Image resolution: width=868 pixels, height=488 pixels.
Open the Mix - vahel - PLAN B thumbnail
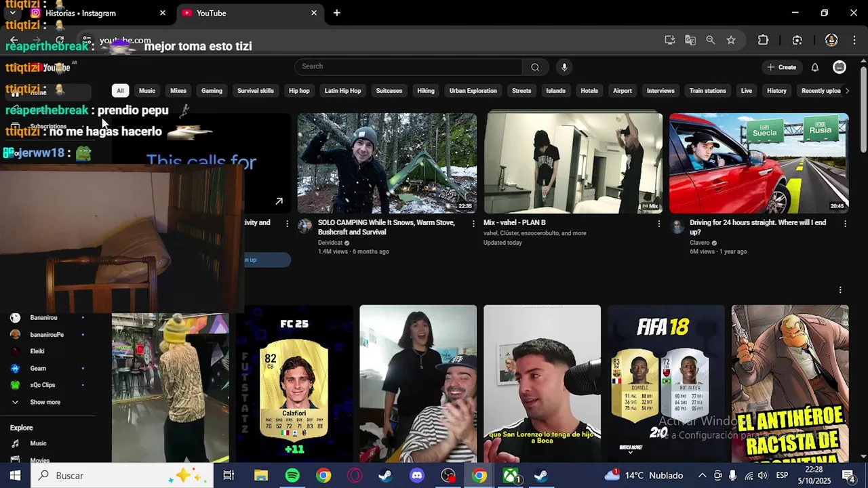click(x=573, y=163)
